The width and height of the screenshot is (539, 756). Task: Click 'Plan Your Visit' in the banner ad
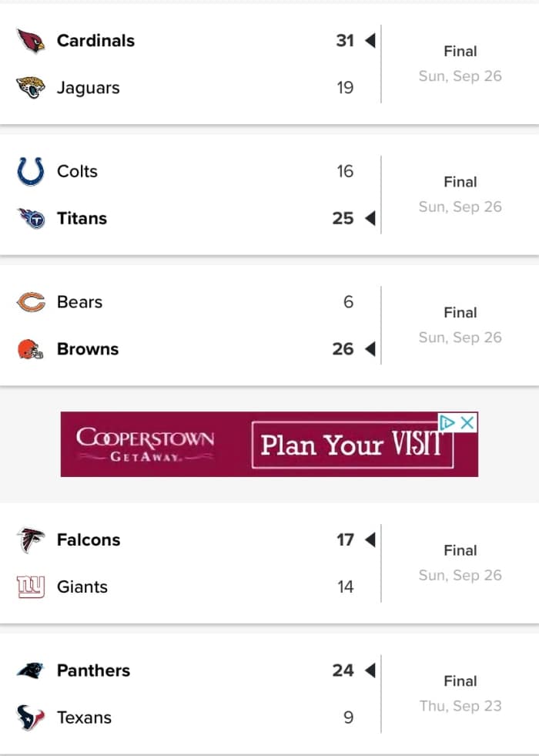pos(353,445)
